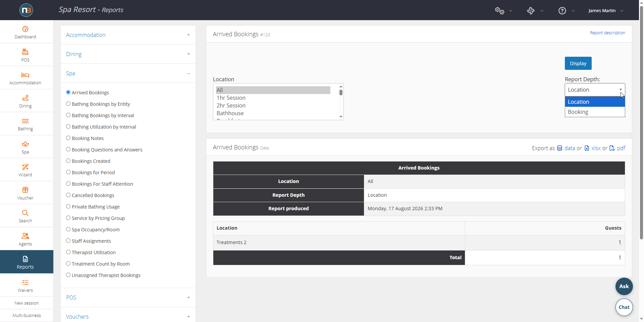The height and width of the screenshot is (322, 644).
Task: Open the POS register section
Action: click(x=25, y=55)
